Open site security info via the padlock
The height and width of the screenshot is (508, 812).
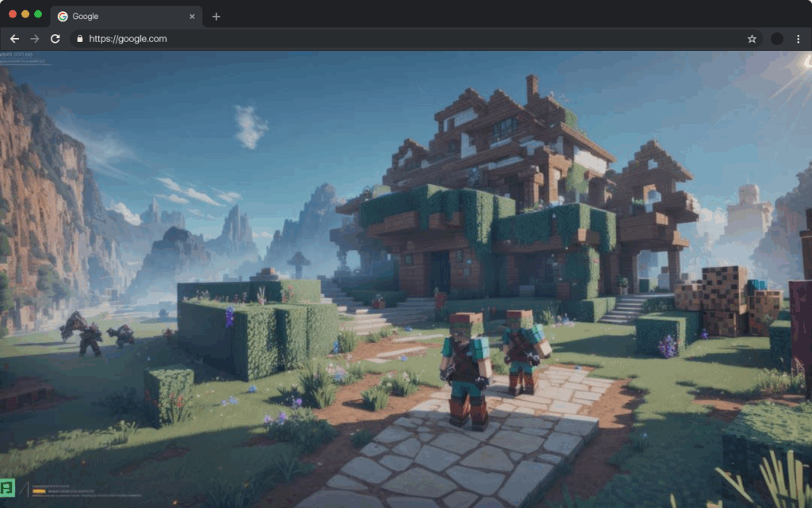coord(80,38)
